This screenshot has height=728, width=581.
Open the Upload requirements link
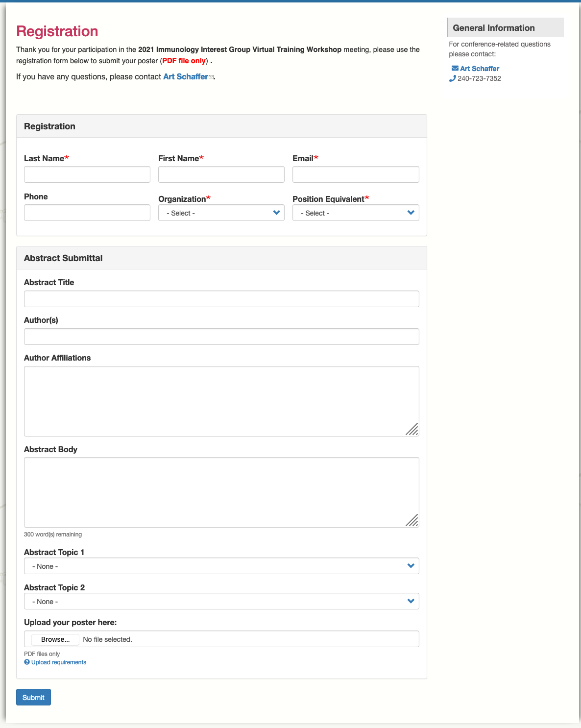coord(59,662)
